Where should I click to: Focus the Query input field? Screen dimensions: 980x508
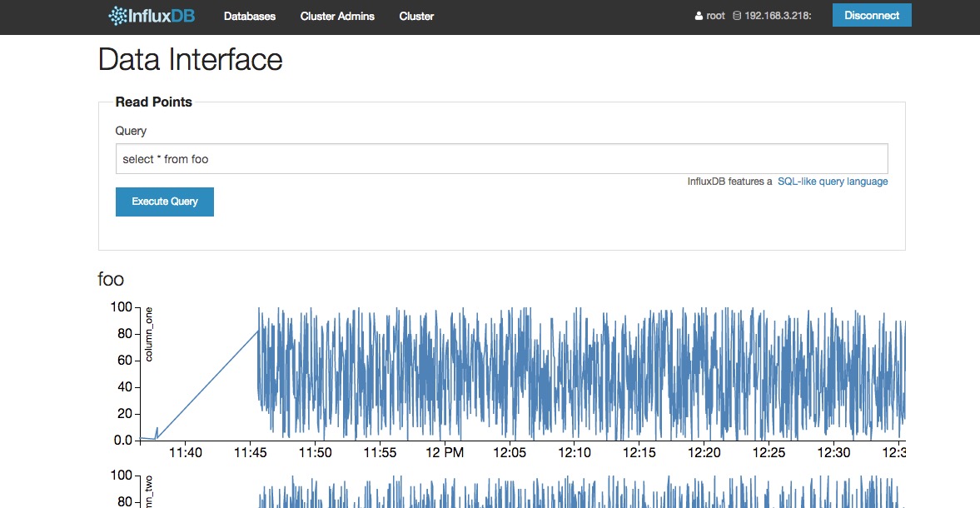point(501,159)
